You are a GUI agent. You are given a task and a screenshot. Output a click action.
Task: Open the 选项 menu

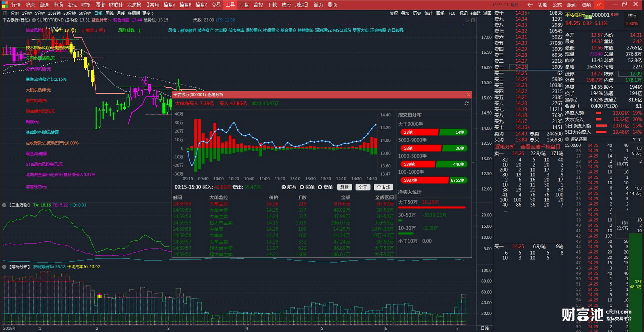pos(587,5)
